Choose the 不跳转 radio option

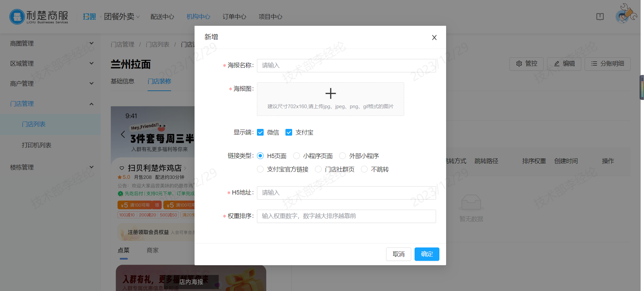pyautogui.click(x=364, y=169)
